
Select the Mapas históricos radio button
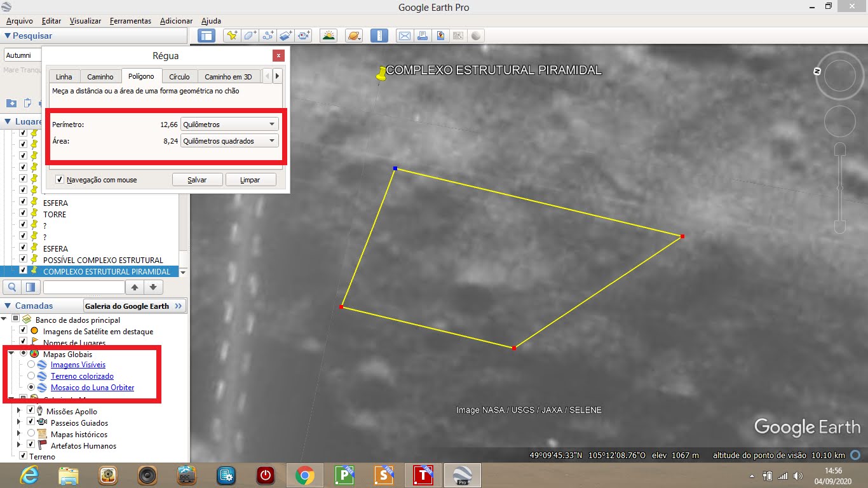(31, 434)
